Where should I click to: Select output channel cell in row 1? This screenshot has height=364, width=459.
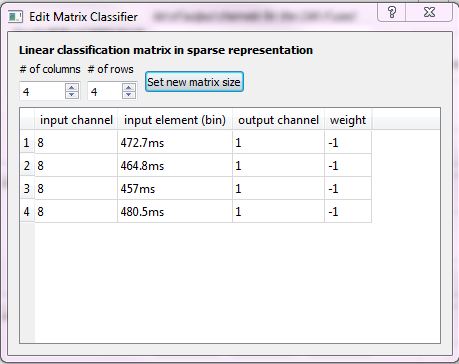(278, 143)
